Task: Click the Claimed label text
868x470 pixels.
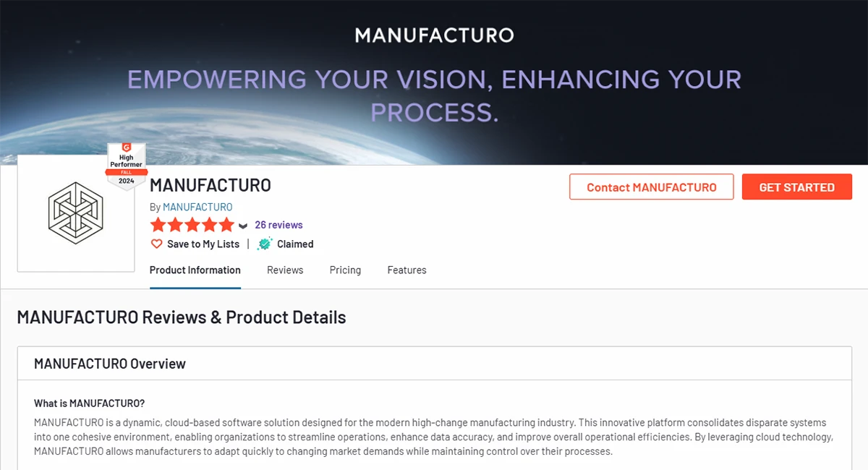Action: point(295,244)
